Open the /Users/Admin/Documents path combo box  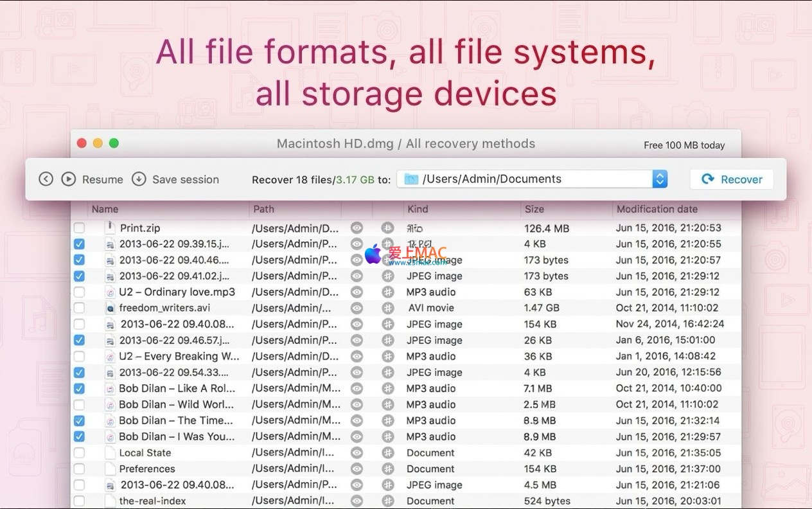tap(524, 179)
